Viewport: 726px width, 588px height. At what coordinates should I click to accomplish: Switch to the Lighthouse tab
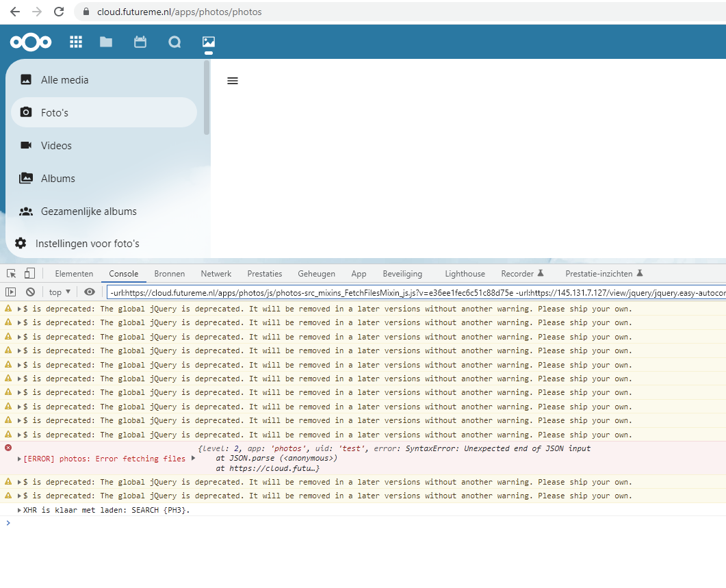click(465, 273)
